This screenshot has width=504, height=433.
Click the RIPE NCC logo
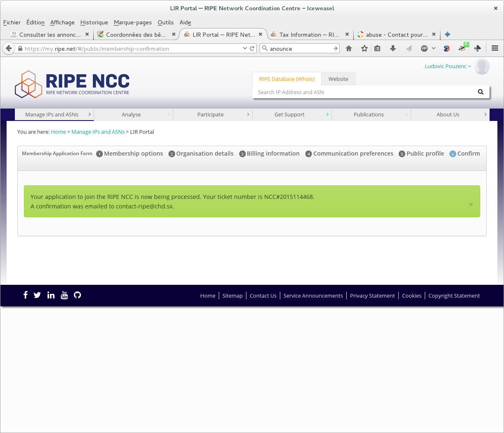[x=72, y=84]
